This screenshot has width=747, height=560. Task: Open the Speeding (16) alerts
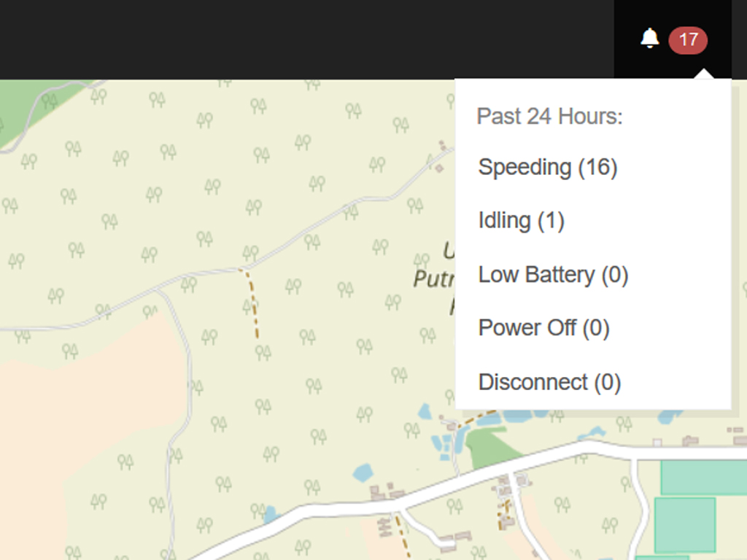tap(548, 168)
